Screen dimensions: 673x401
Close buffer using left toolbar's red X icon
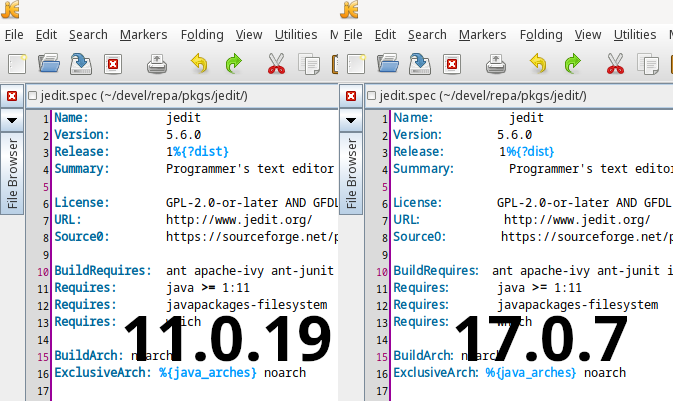tap(113, 66)
